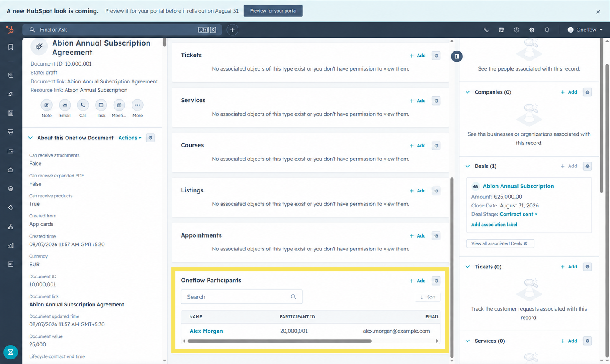This screenshot has width=610, height=364.
Task: Open the Contract sent deal stage dropdown
Action: click(519, 214)
